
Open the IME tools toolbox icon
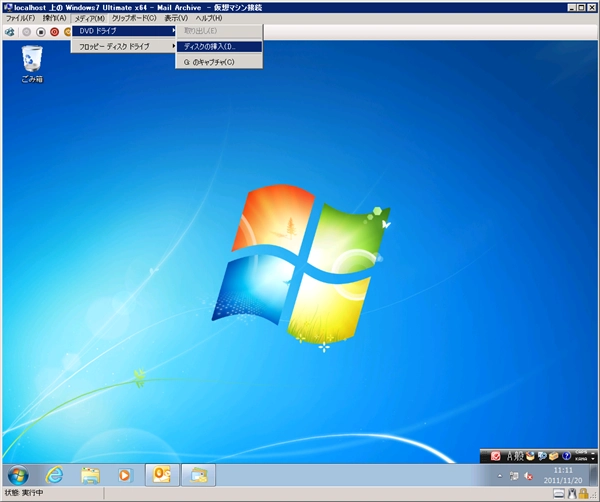point(554,456)
